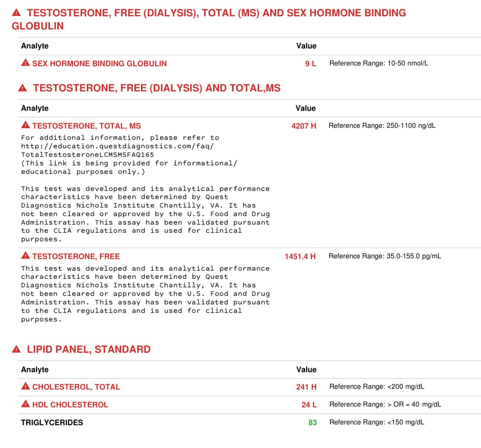Click warning icon next to Testosterone, Free analyte
Viewport: 481px width, 448px height.
26,256
